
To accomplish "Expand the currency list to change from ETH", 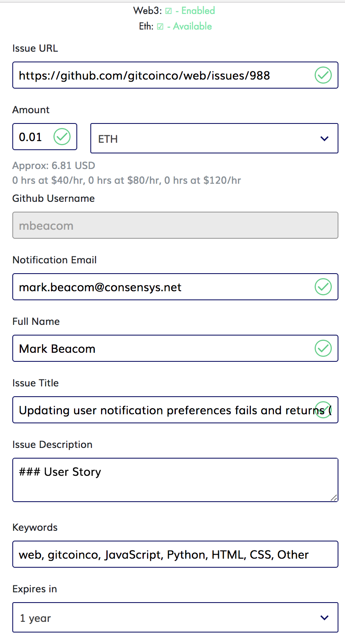I will click(x=214, y=138).
